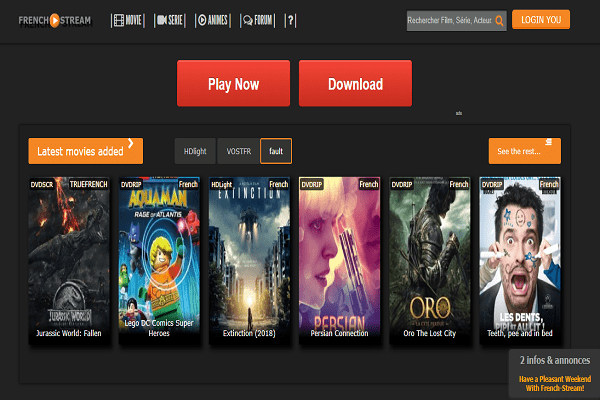Open the Teeth, pee and in bed poster
The image size is (600, 400).
point(520,260)
